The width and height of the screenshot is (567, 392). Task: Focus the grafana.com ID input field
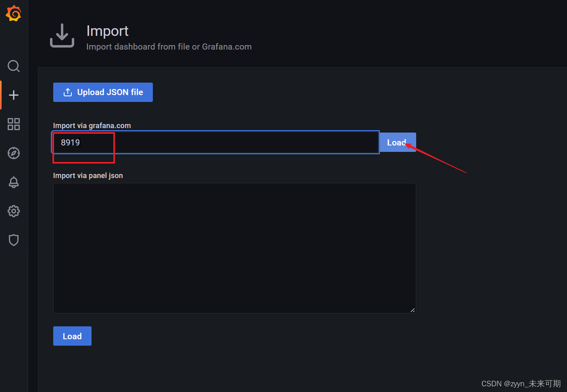tap(216, 142)
